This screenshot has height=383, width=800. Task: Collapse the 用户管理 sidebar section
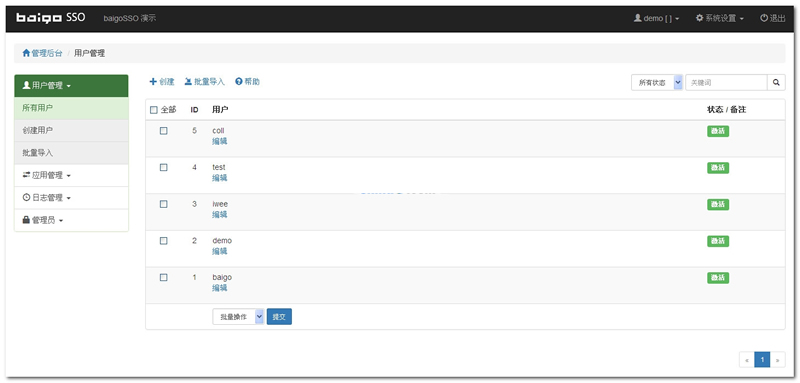[x=71, y=86]
